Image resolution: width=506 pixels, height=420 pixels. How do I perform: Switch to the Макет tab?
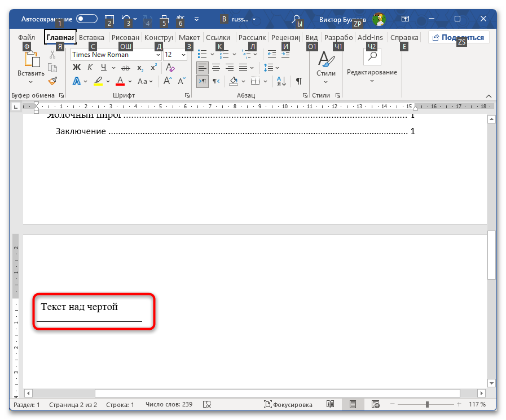click(189, 37)
